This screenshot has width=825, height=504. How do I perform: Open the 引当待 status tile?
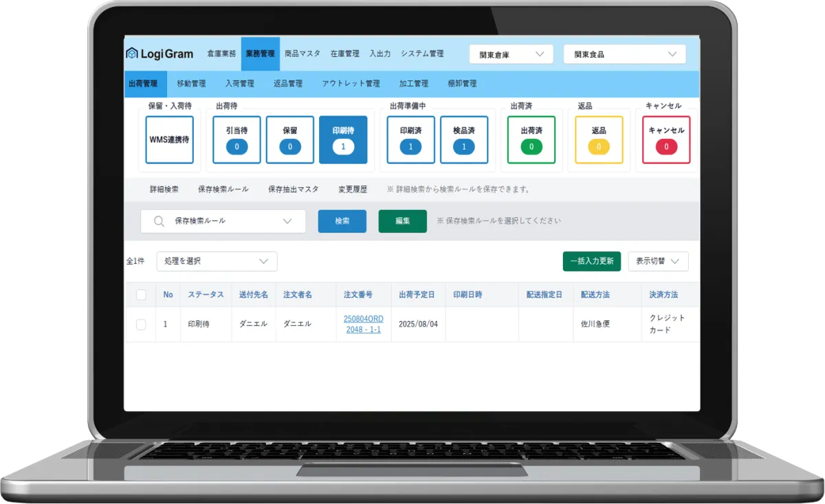pos(236,140)
